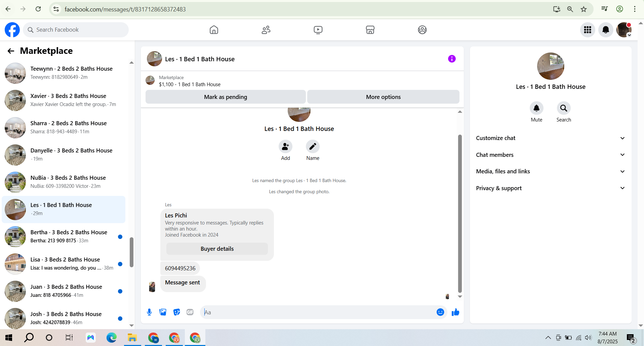Open the media control icon in Chrome toolbar
The height and width of the screenshot is (346, 644).
coord(605,9)
